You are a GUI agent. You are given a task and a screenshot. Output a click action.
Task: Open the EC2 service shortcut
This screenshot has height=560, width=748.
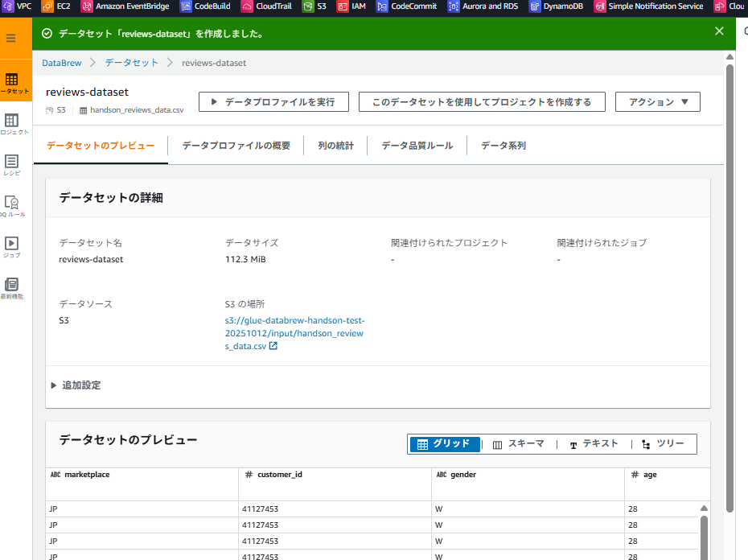[55, 6]
